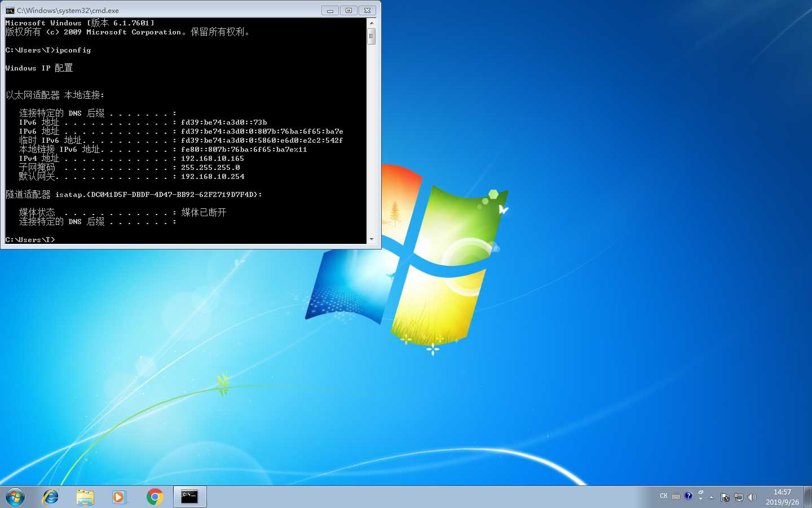Image resolution: width=812 pixels, height=508 pixels.
Task: Click language bar restore icon
Action: (701, 493)
